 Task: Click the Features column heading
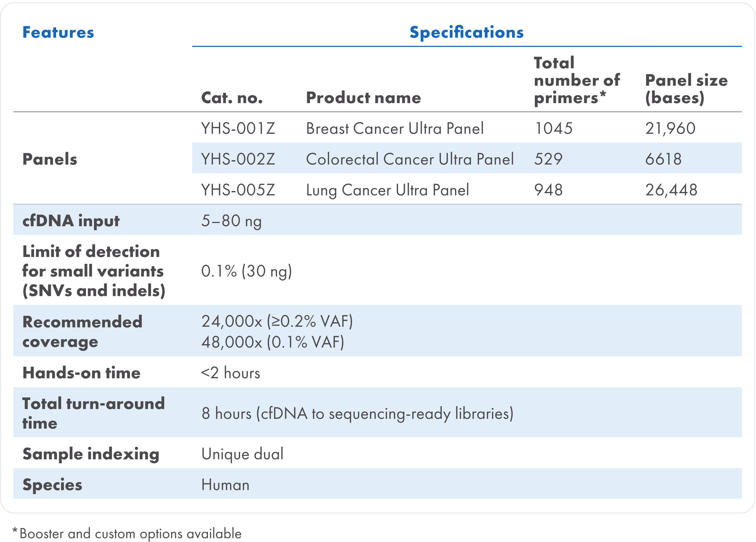(x=58, y=32)
